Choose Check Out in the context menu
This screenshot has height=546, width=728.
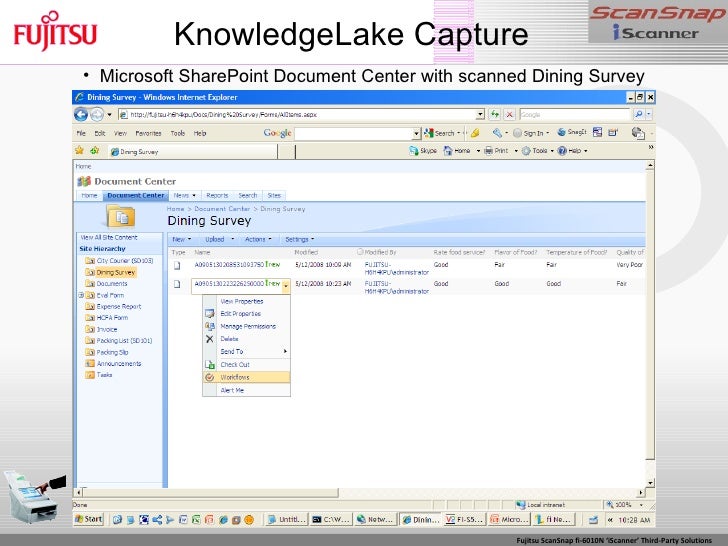click(x=235, y=364)
